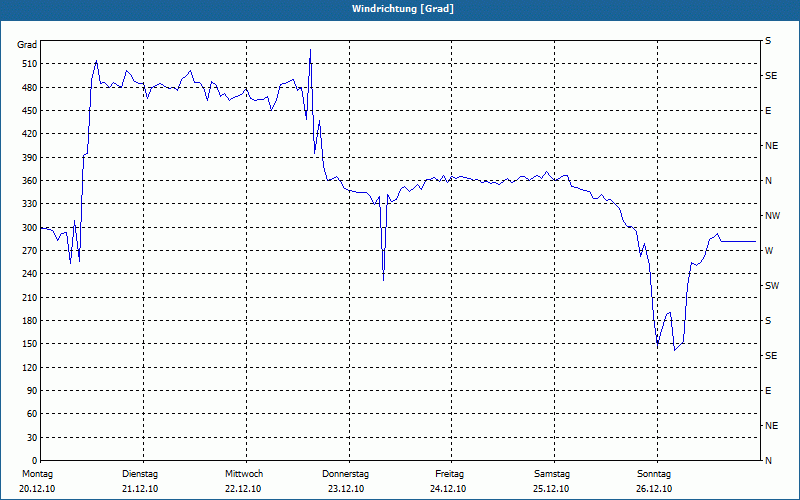The image size is (800, 500).
Task: Pick the 360 degree axis label
Action: coord(29,181)
